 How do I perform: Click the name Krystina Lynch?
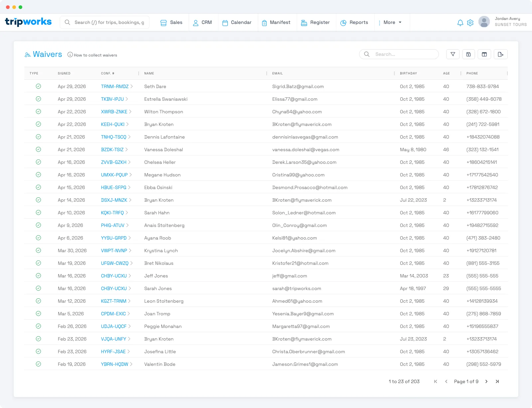[x=161, y=251]
